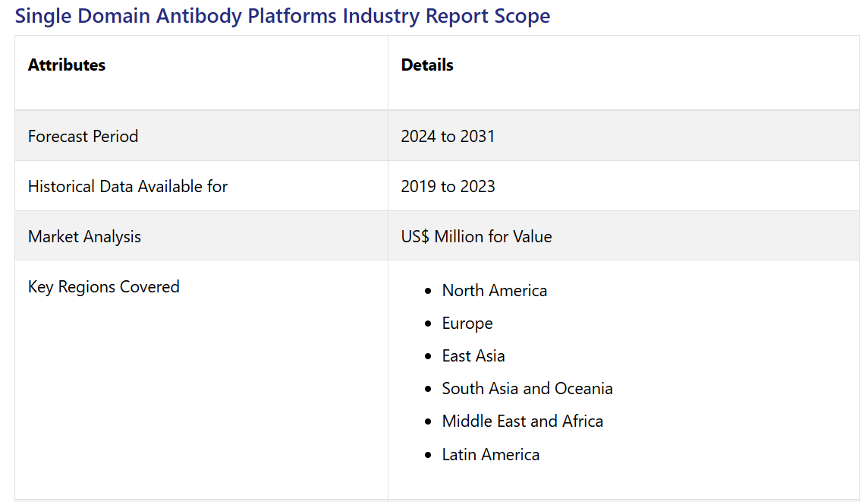868x502 pixels.
Task: Select the Details column header
Action: [x=427, y=65]
